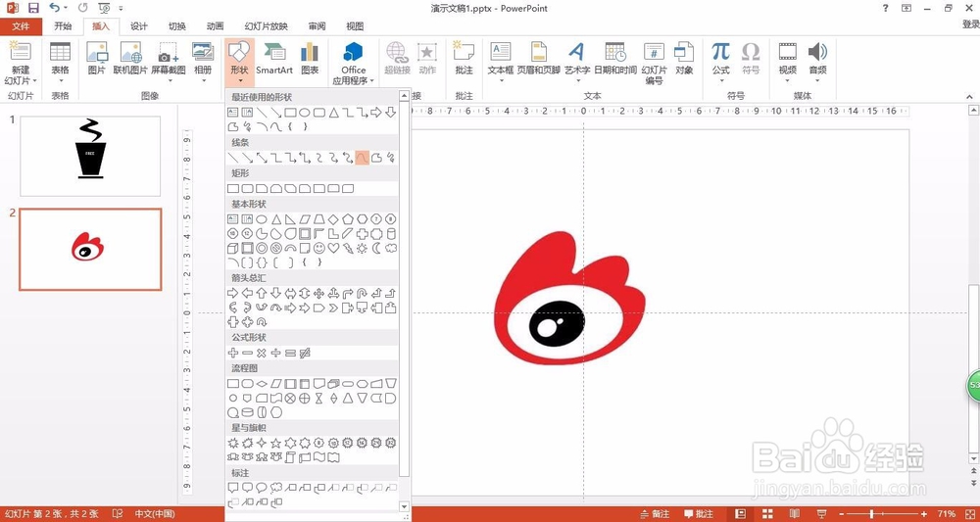Image resolution: width=980 pixels, height=522 pixels.
Task: Select the No Symbol shape
Action: (276, 248)
